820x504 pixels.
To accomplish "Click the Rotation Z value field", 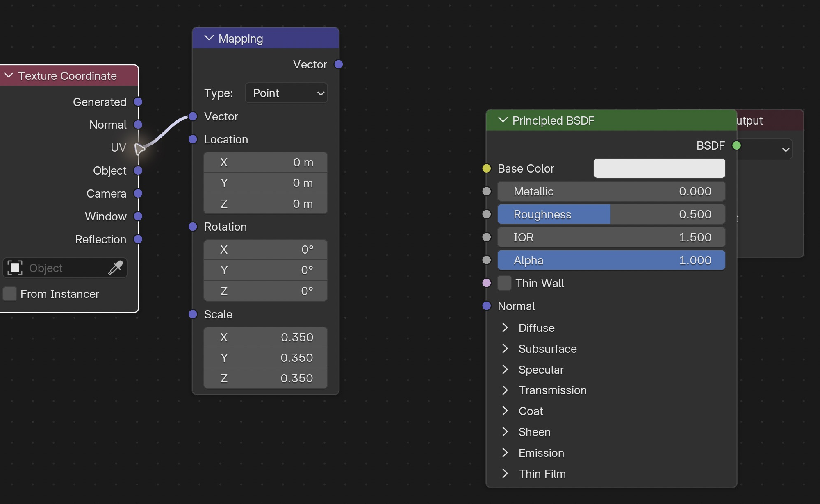I will [266, 291].
